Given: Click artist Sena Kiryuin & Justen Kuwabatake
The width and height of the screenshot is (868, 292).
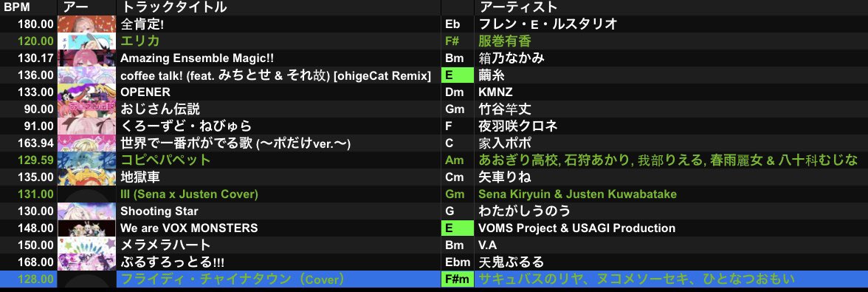Looking at the screenshot, I should coord(577,194).
